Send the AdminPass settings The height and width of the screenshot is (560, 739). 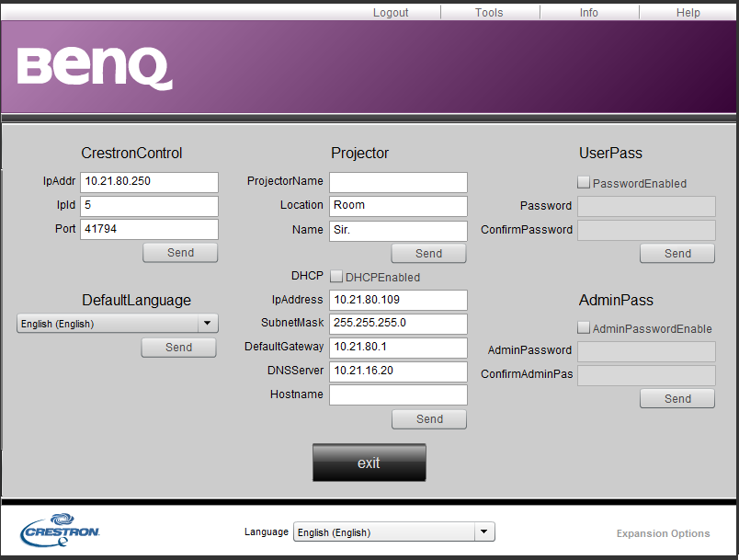coord(677,399)
